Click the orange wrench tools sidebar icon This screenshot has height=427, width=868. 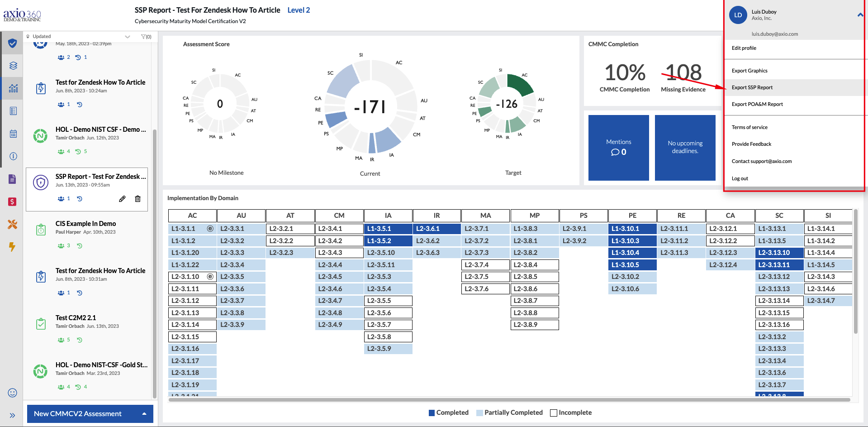(x=13, y=224)
